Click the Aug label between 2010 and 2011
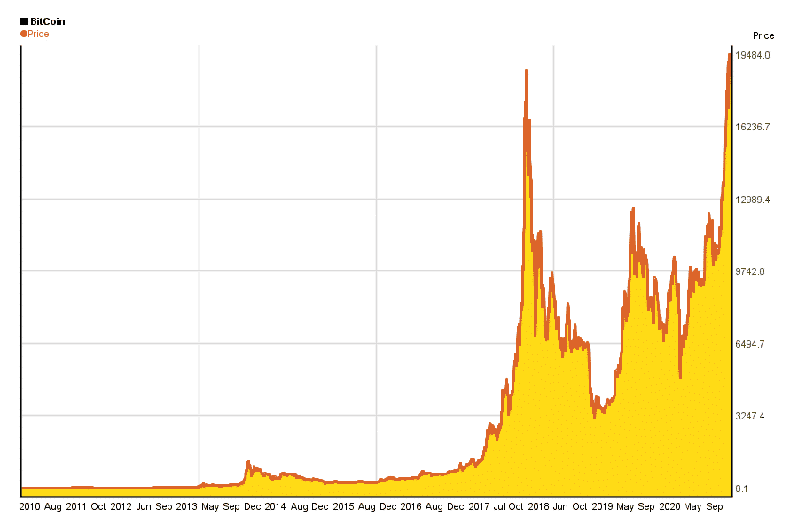 [x=53, y=506]
